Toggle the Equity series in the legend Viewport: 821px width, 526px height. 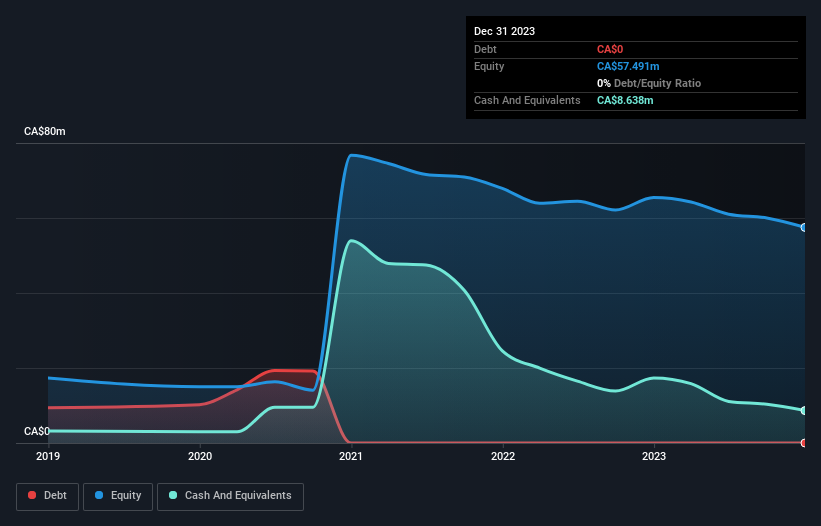[x=118, y=496]
